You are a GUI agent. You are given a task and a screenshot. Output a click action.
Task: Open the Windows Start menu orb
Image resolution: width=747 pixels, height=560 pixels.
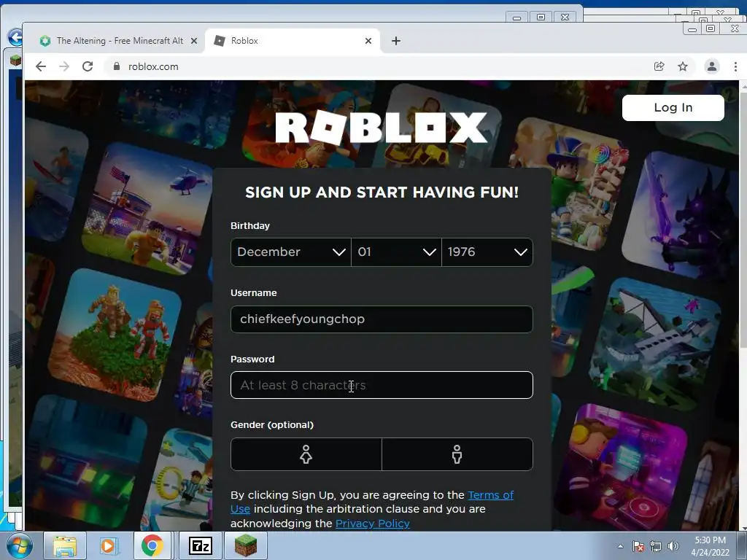pos(18,545)
